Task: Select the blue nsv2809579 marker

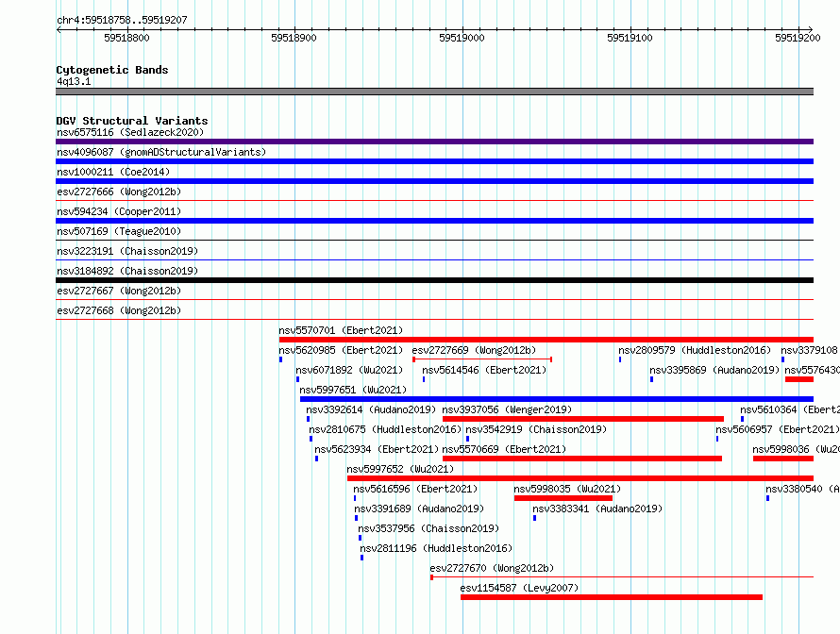Action: 620,359
